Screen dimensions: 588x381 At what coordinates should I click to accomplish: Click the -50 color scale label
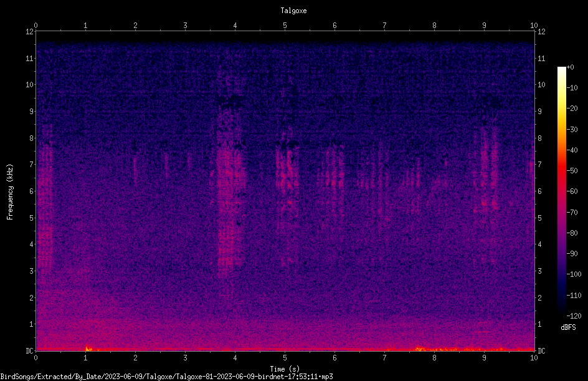point(572,170)
